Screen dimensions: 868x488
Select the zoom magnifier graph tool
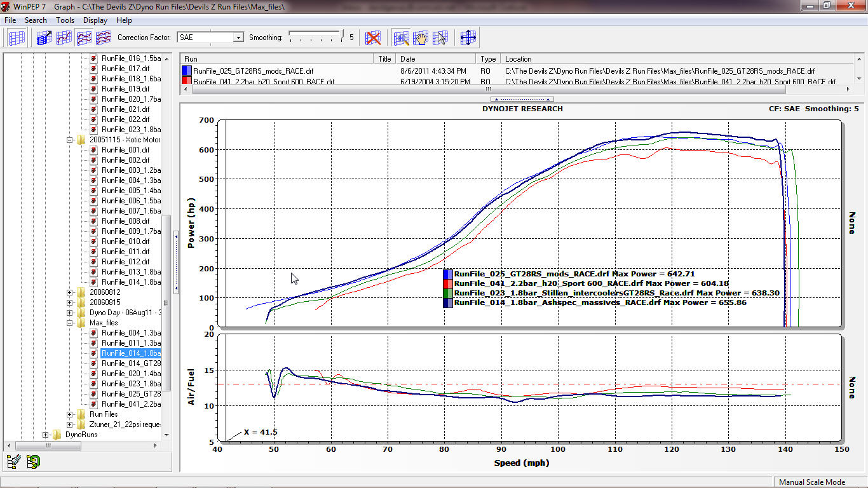(x=401, y=38)
